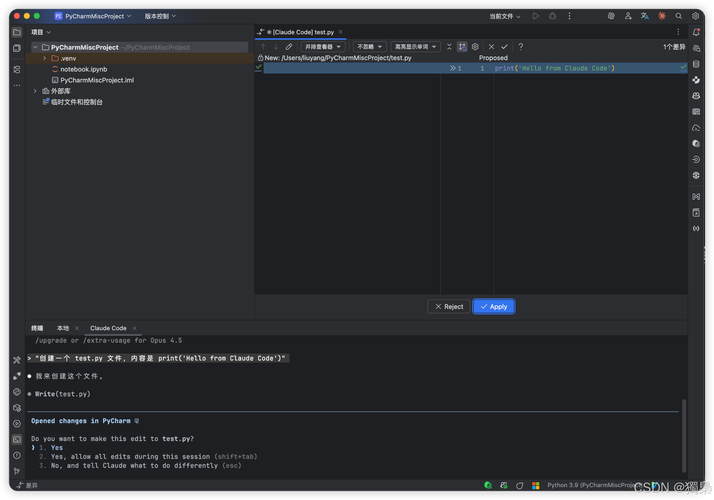This screenshot has height=500, width=714.
Task: Jump to next difference arrow
Action: click(x=275, y=46)
